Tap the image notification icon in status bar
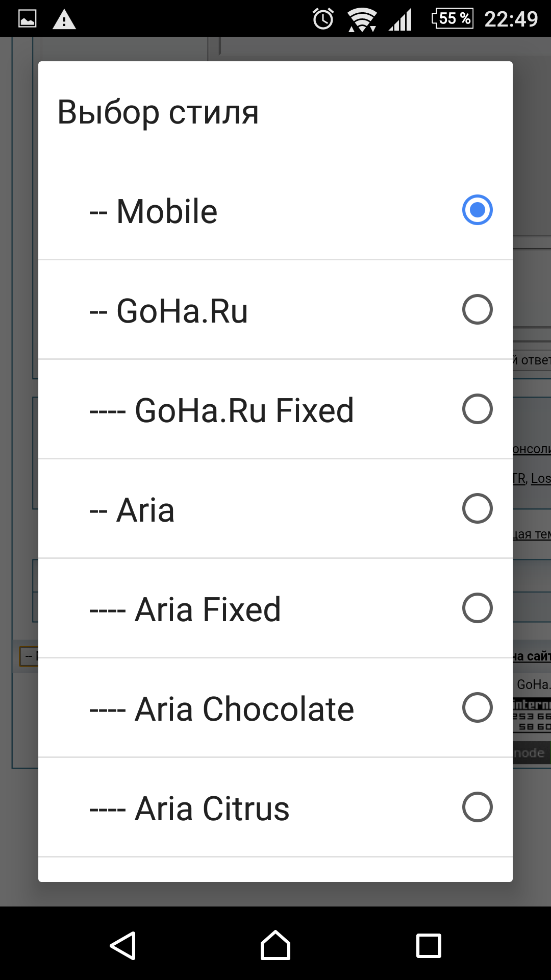This screenshot has width=551, height=980. point(27,19)
